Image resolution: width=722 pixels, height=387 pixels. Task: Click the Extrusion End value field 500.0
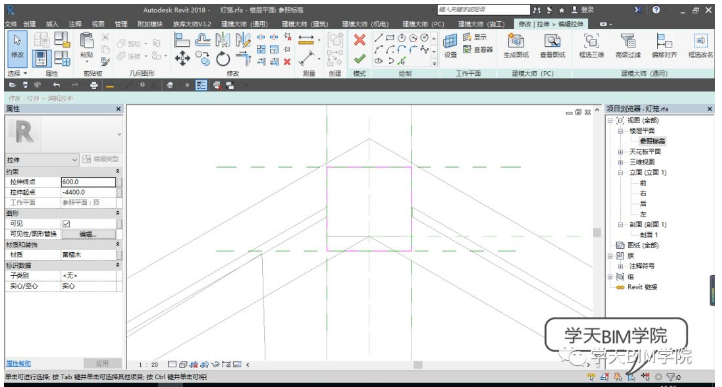88,182
